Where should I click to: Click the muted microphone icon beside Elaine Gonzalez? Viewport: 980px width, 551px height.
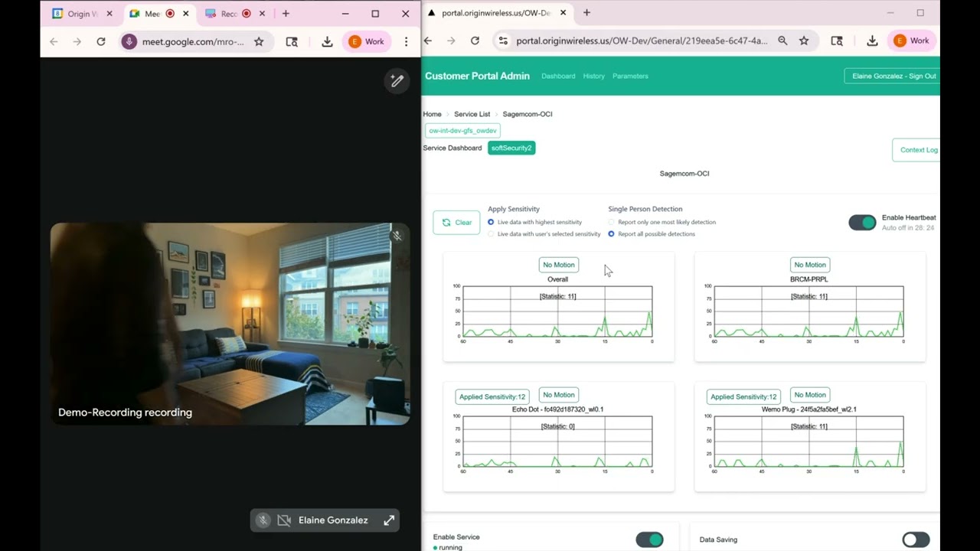pyautogui.click(x=263, y=520)
